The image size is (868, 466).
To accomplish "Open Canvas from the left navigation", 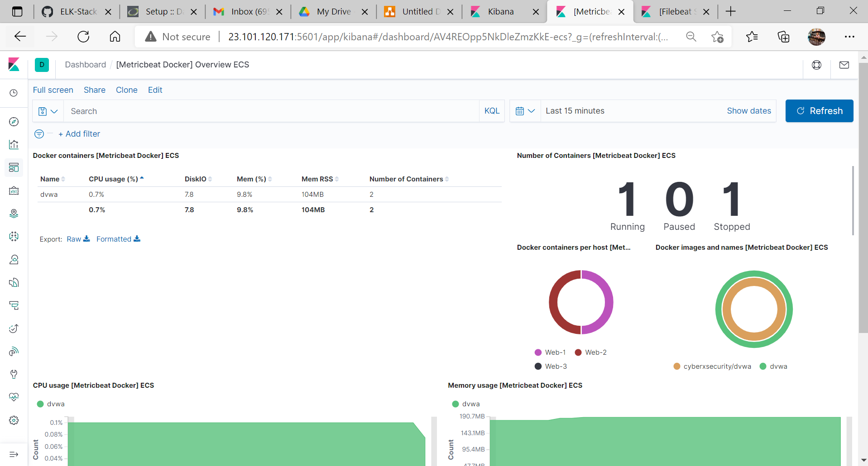I will coord(14,190).
